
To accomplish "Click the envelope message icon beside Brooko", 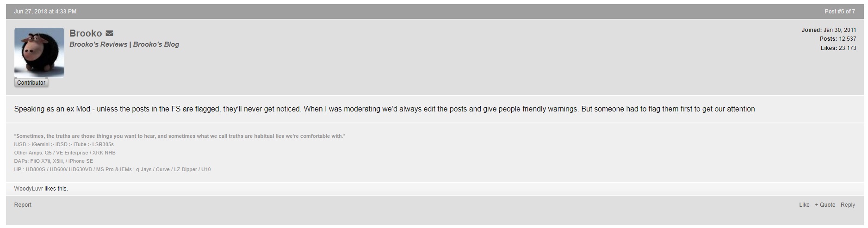I will (x=109, y=33).
